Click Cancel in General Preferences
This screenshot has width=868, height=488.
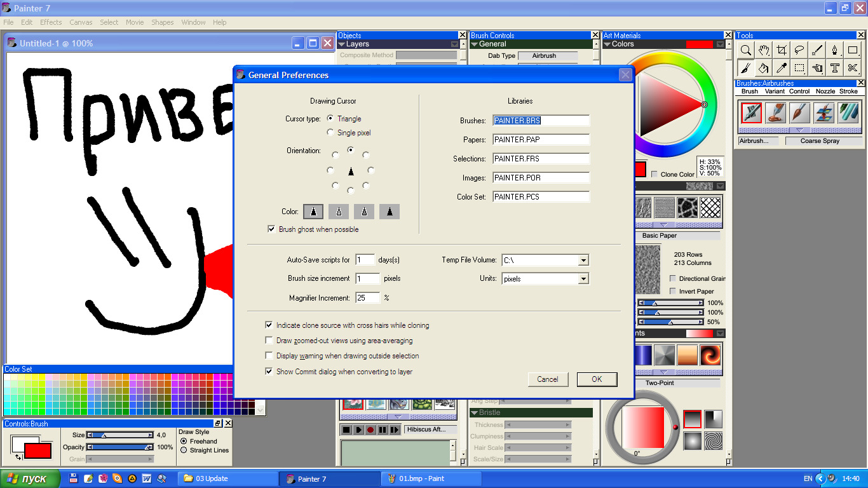547,379
